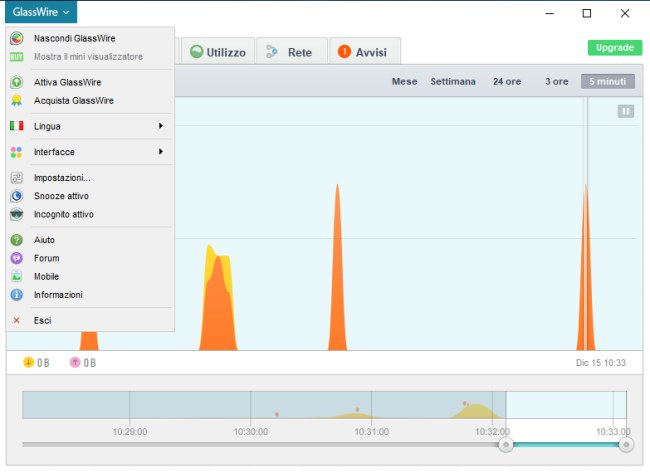Open Aiuto help entry

[x=90, y=240]
